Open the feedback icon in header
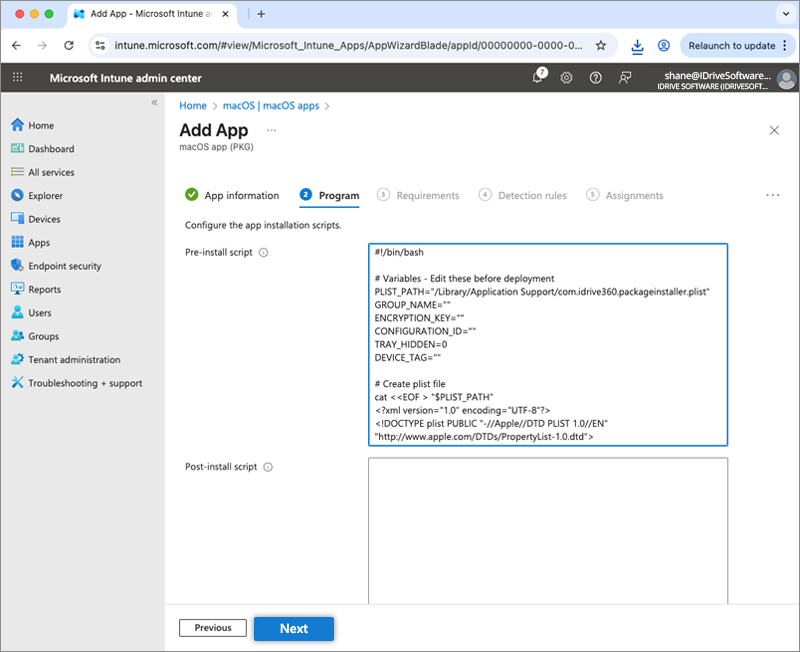 click(625, 78)
